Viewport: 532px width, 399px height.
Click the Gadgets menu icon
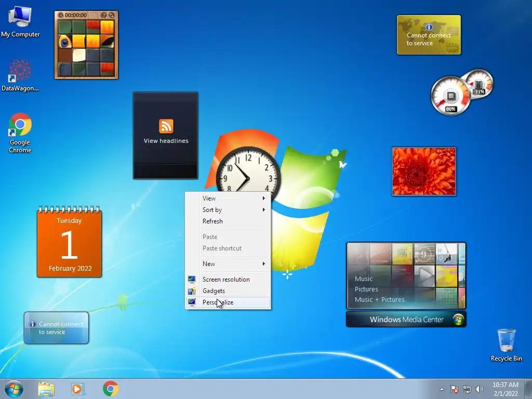(x=192, y=291)
